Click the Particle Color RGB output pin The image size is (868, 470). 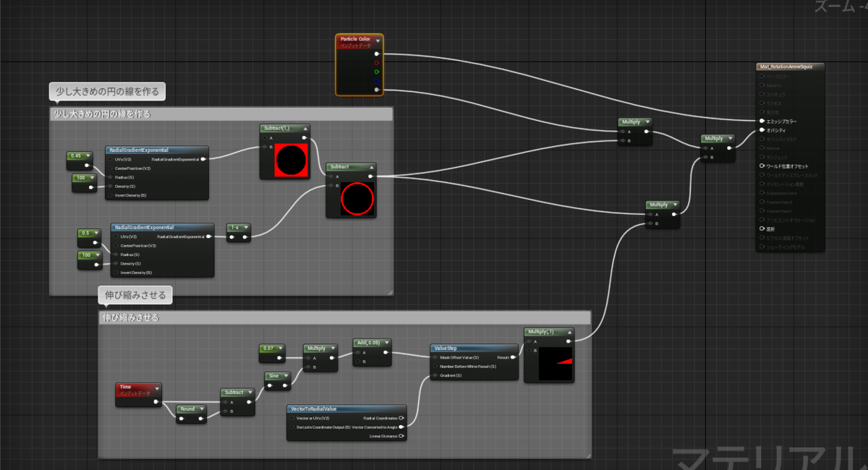coord(376,54)
